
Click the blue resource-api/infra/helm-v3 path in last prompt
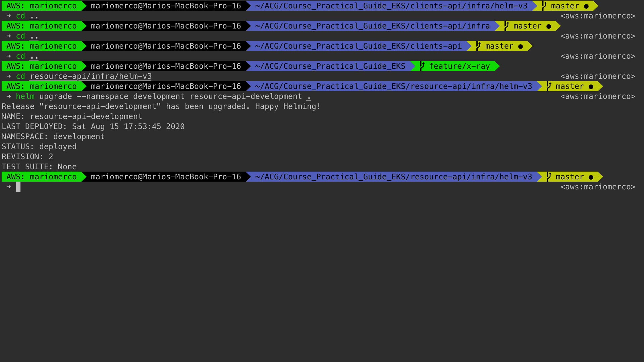pyautogui.click(x=393, y=177)
